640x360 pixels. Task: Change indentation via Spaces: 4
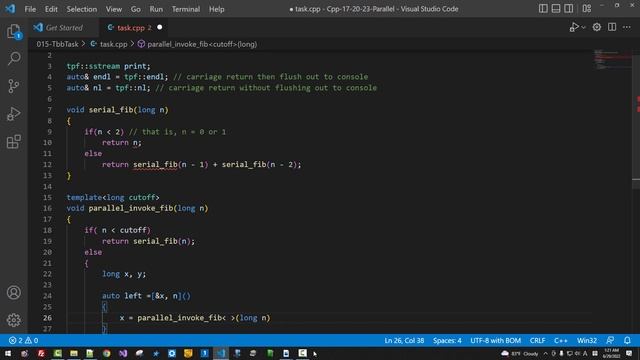pos(447,340)
